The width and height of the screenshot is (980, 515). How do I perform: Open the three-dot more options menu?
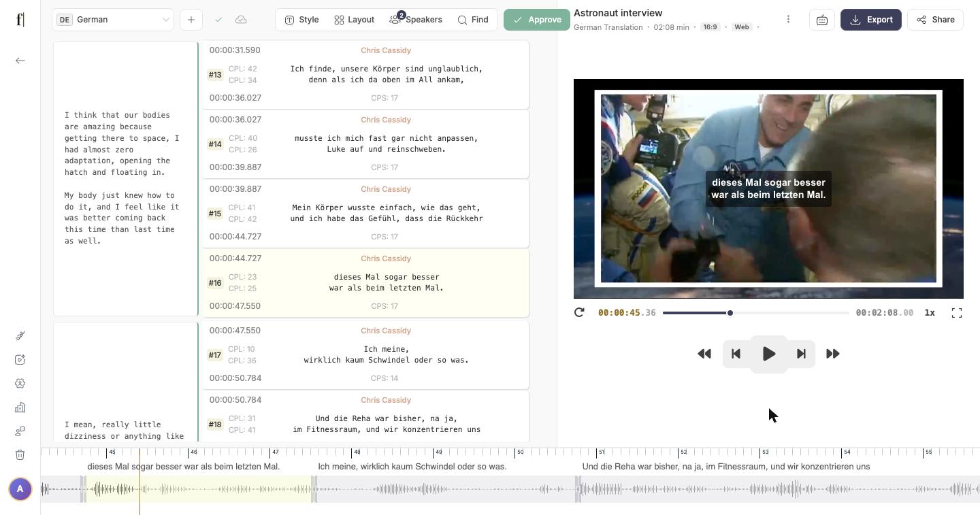point(788,20)
